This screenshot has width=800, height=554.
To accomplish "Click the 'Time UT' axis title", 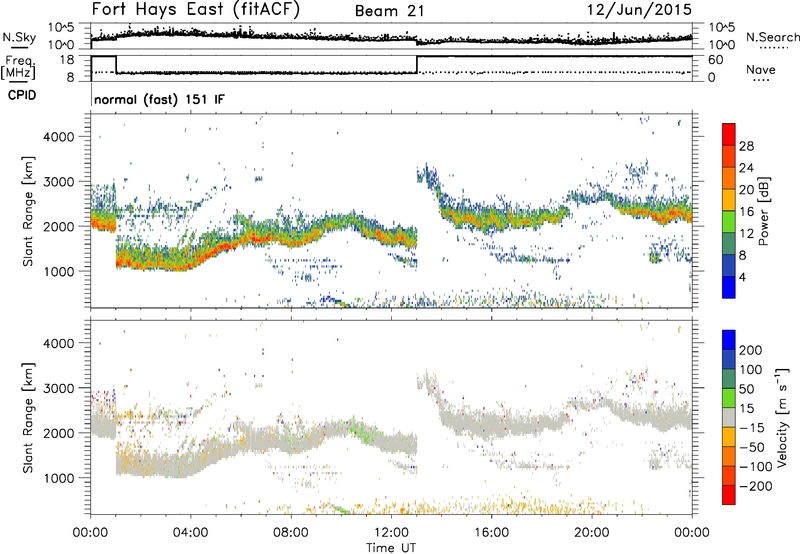I will (391, 547).
